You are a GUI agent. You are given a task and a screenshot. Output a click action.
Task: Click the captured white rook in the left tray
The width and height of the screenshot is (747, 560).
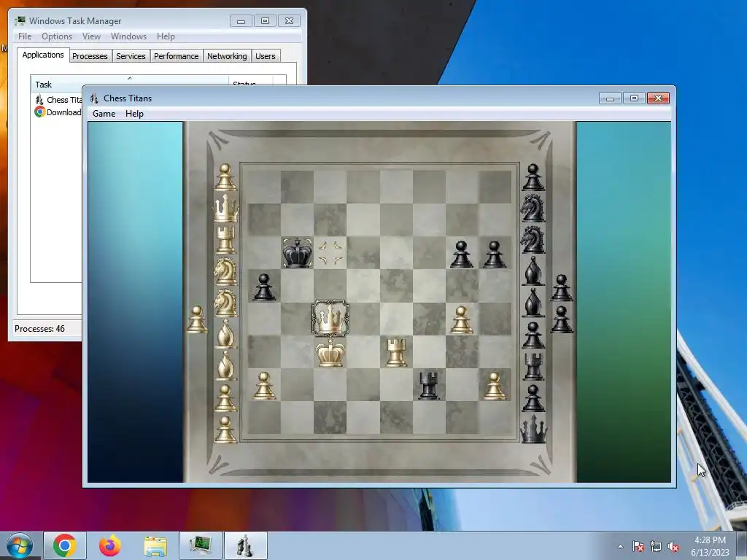[225, 239]
